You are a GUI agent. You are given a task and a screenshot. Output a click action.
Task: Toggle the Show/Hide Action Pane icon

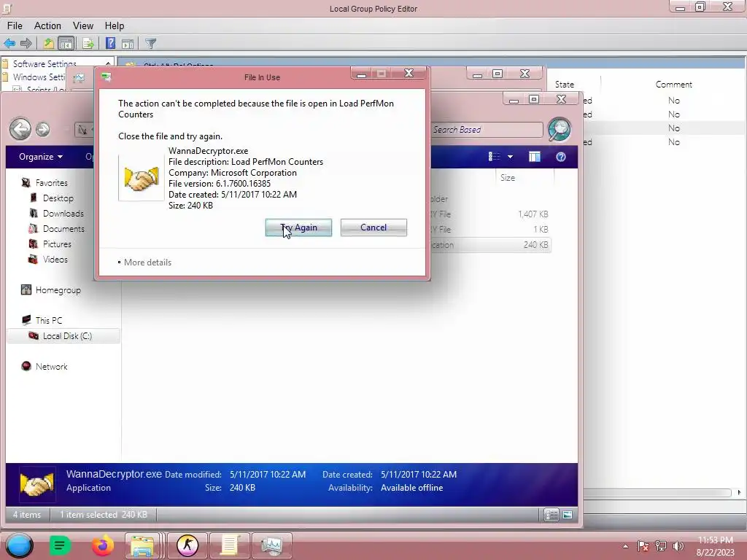click(128, 44)
